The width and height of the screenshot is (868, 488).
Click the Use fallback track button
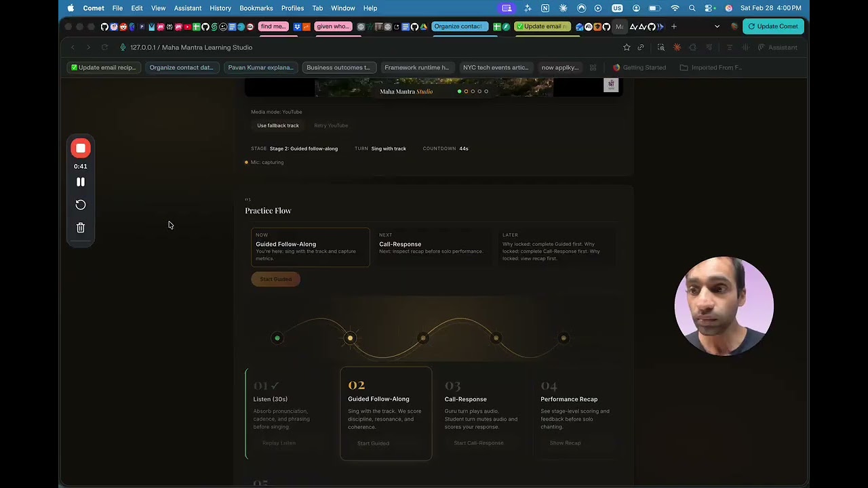278,125
